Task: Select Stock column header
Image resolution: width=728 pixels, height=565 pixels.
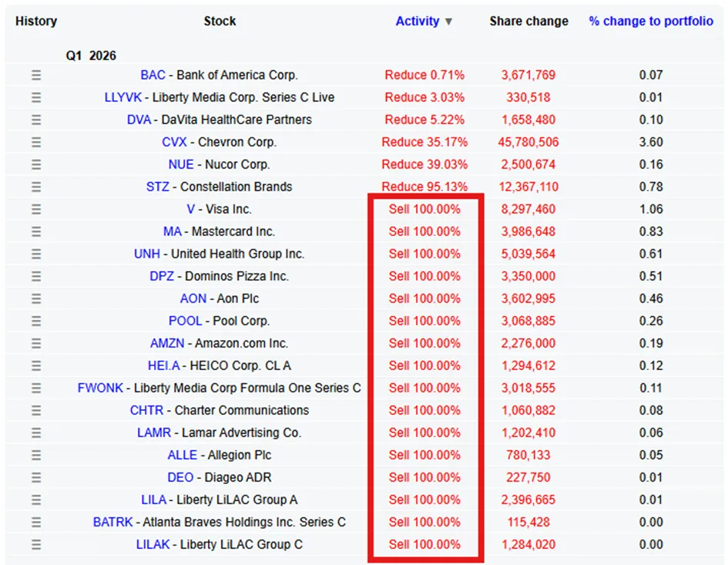Action: click(220, 22)
